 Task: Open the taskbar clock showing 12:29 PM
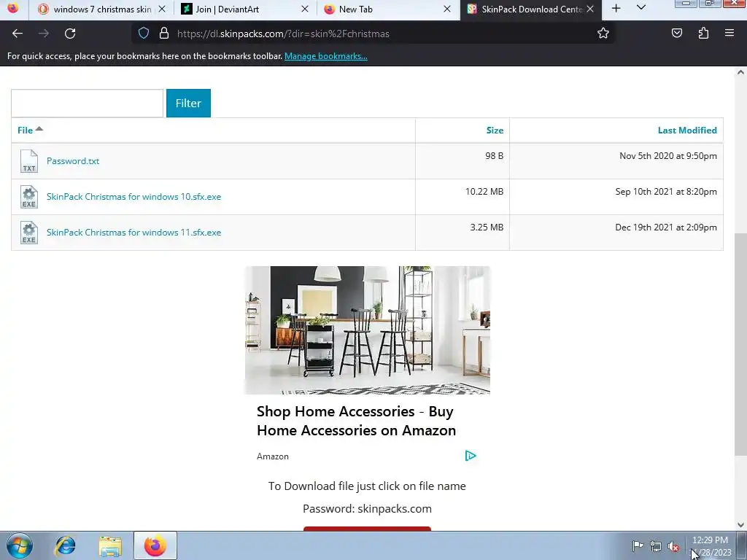coord(710,546)
